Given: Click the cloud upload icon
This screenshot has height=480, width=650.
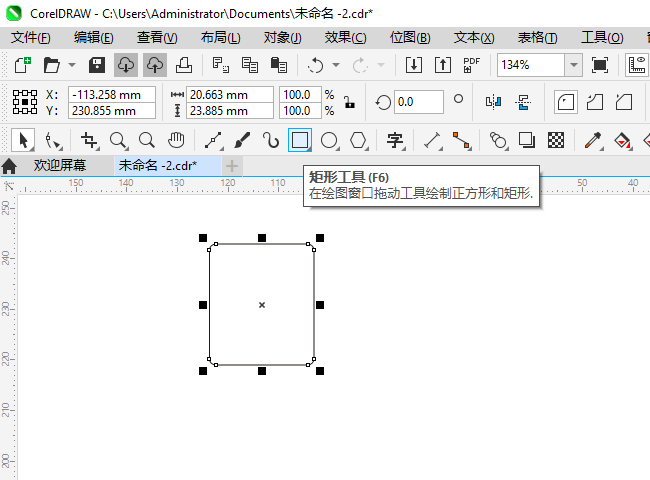Looking at the screenshot, I should click(155, 65).
